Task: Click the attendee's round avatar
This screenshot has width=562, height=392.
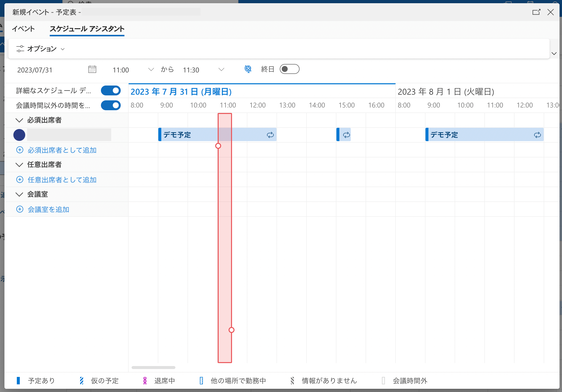Action: pyautogui.click(x=19, y=135)
